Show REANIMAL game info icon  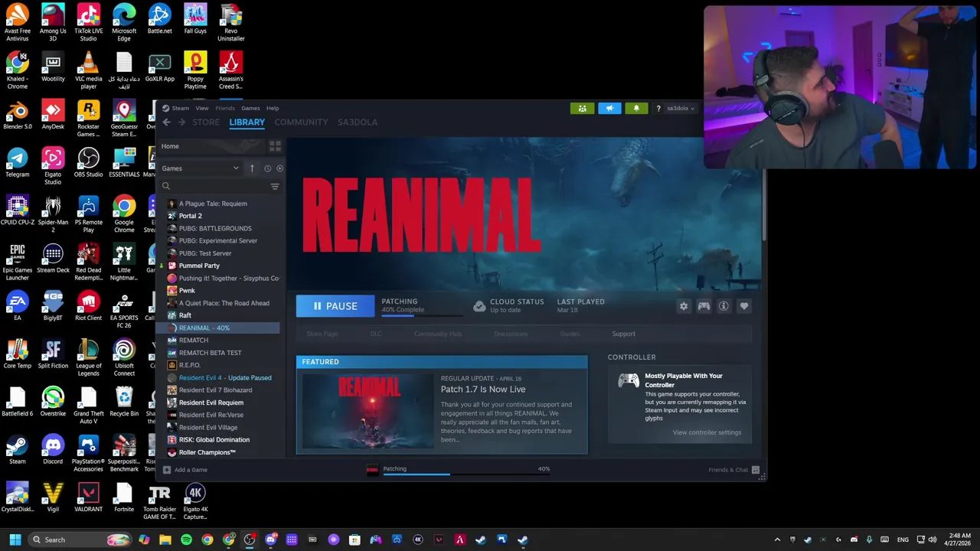pyautogui.click(x=724, y=306)
